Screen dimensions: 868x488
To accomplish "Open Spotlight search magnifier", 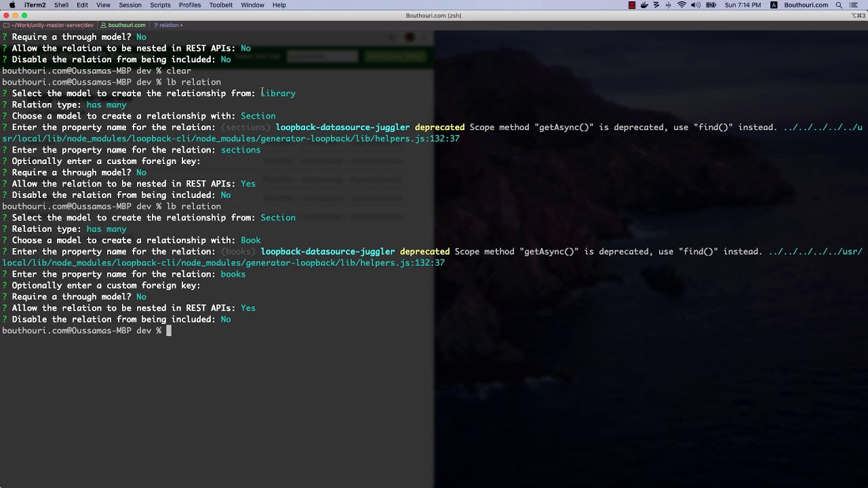I will (839, 5).
